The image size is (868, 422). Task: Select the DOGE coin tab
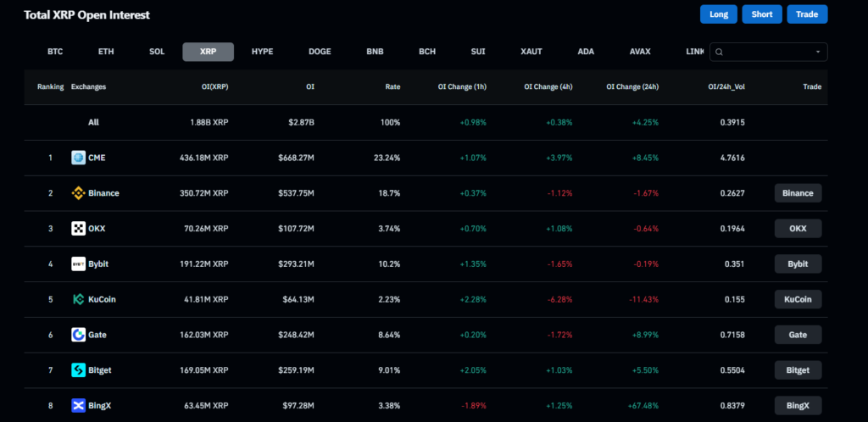[x=320, y=52]
